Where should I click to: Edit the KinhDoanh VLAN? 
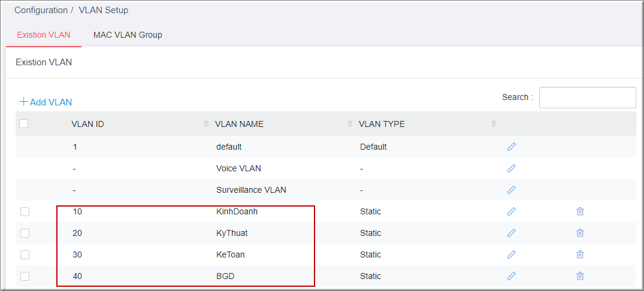tap(511, 211)
